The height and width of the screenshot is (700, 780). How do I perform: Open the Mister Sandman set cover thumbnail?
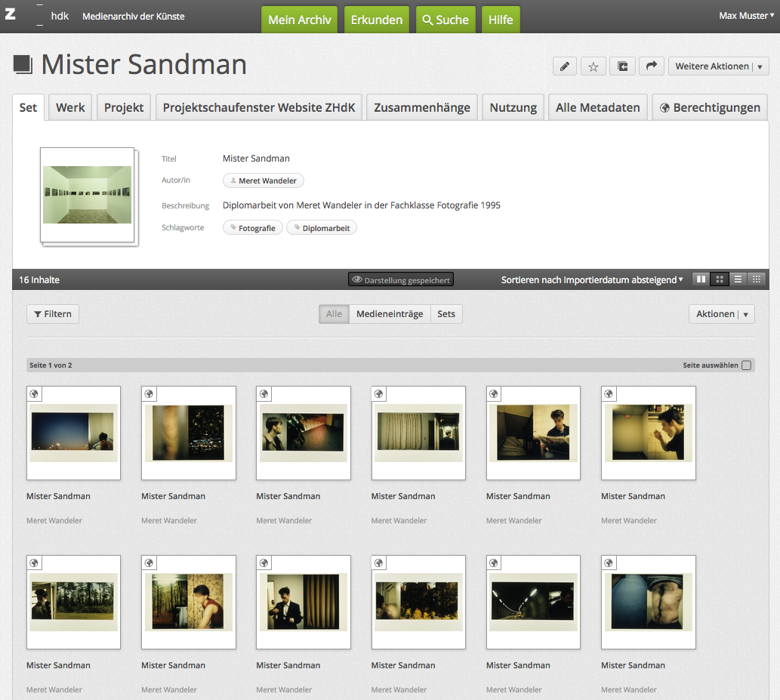pyautogui.click(x=88, y=195)
